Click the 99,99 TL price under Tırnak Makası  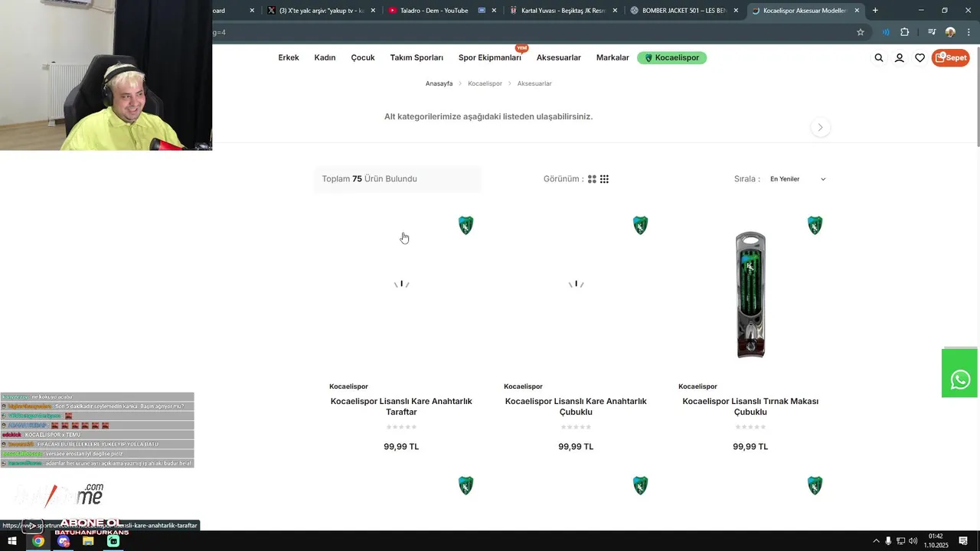point(750,447)
